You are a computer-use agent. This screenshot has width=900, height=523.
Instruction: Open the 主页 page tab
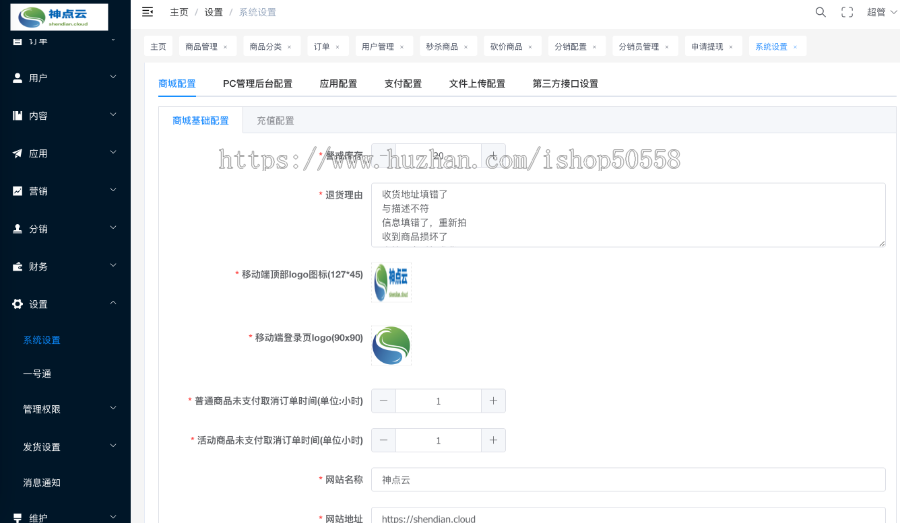(x=158, y=47)
